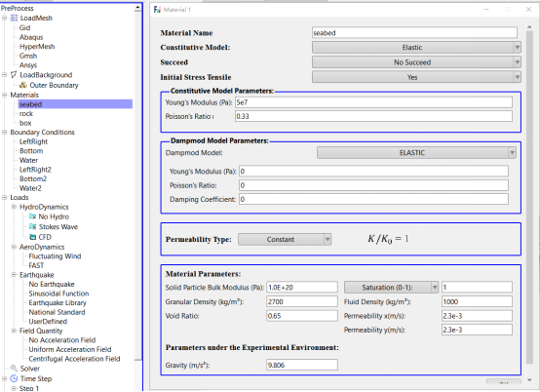Click the Time Step clock icon
This screenshot has width=540, height=392.
[14, 378]
